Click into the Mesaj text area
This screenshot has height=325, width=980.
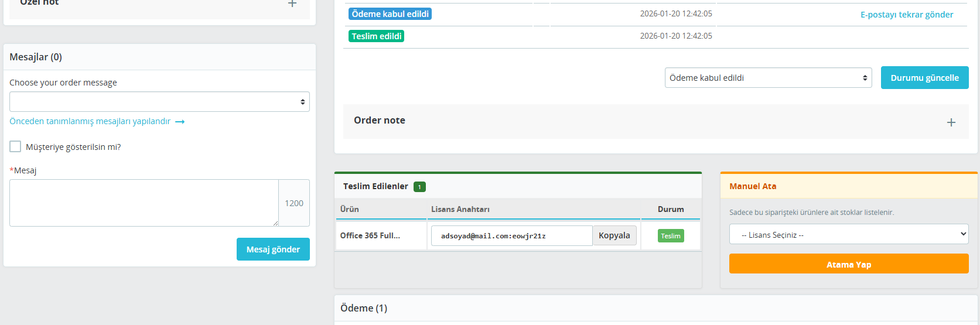(x=144, y=203)
